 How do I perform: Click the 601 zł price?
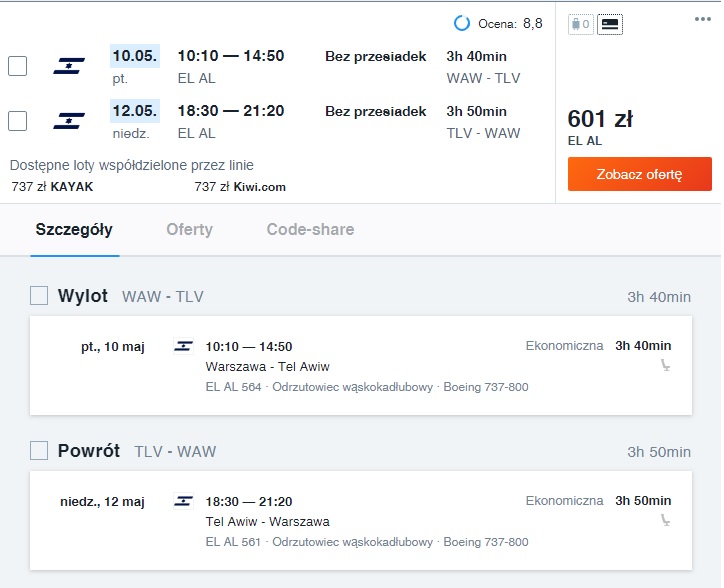click(x=600, y=119)
